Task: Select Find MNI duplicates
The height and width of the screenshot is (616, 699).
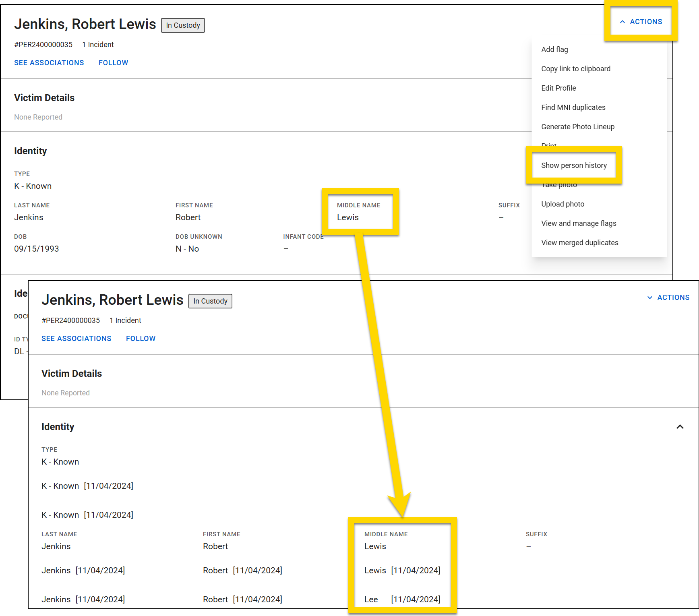Action: coord(573,107)
